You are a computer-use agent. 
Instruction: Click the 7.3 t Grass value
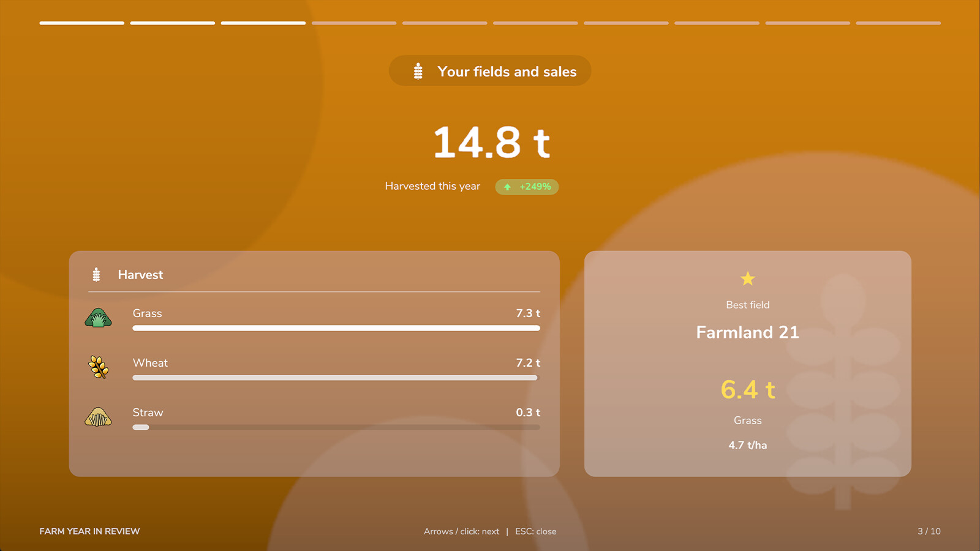528,313
